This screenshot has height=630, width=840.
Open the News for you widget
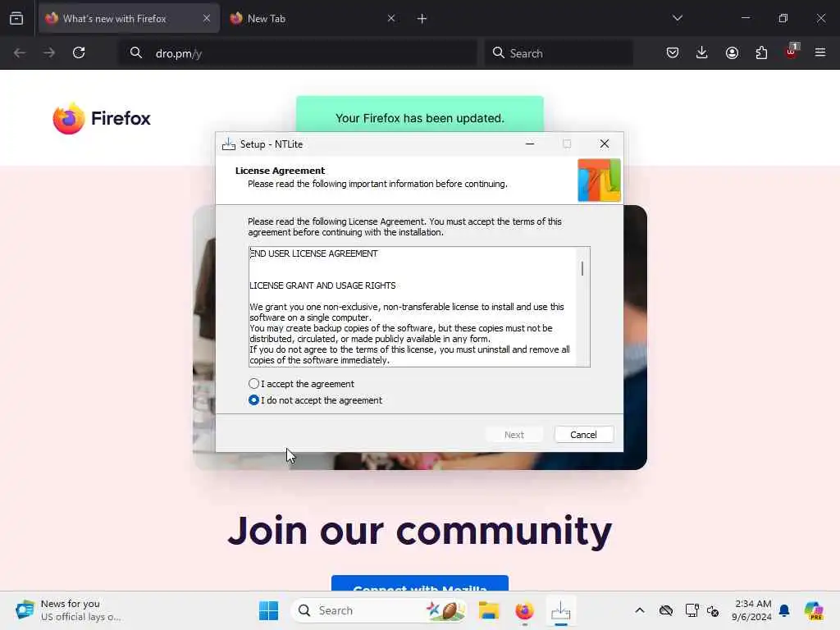click(x=69, y=610)
